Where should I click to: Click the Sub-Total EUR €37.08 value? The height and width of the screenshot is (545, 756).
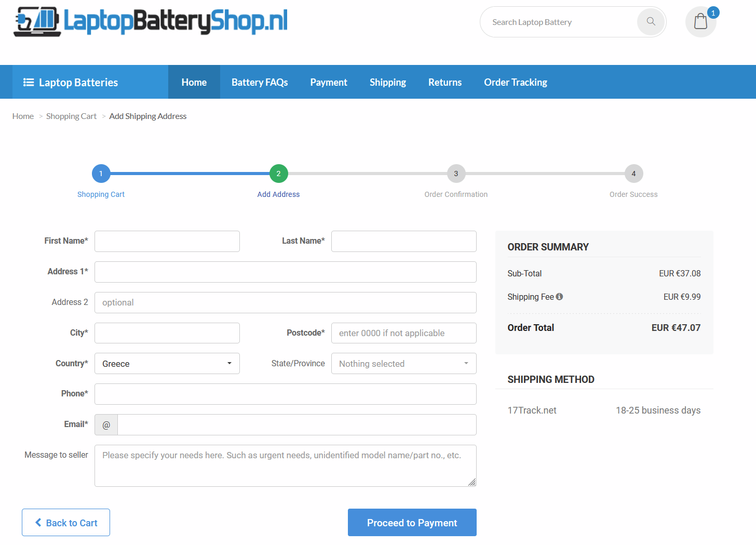point(680,273)
